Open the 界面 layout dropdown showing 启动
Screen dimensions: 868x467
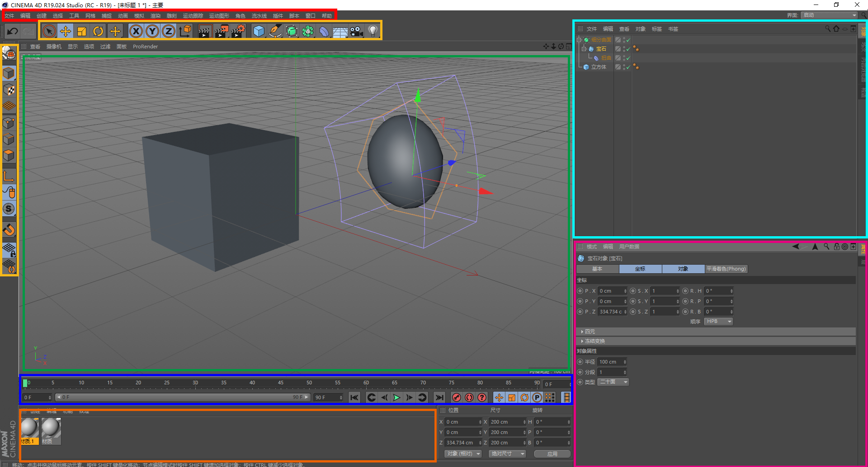829,15
